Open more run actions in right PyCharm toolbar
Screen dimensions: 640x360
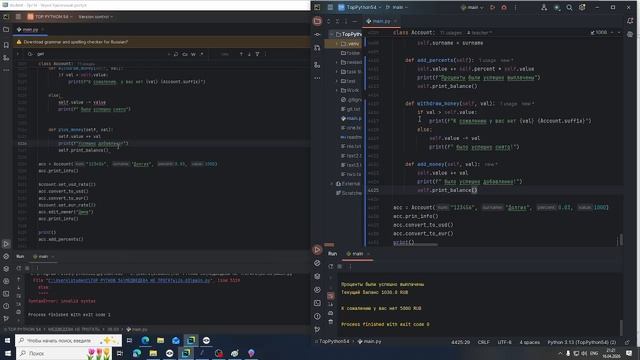(516, 7)
